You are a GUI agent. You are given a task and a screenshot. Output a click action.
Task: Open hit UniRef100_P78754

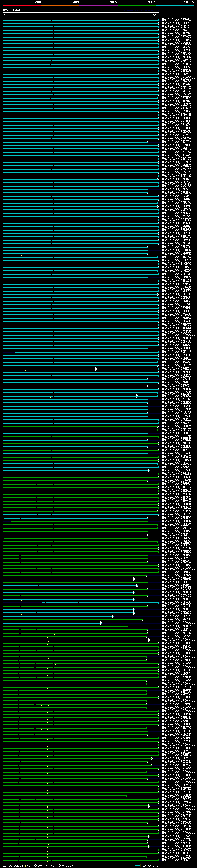point(177,182)
